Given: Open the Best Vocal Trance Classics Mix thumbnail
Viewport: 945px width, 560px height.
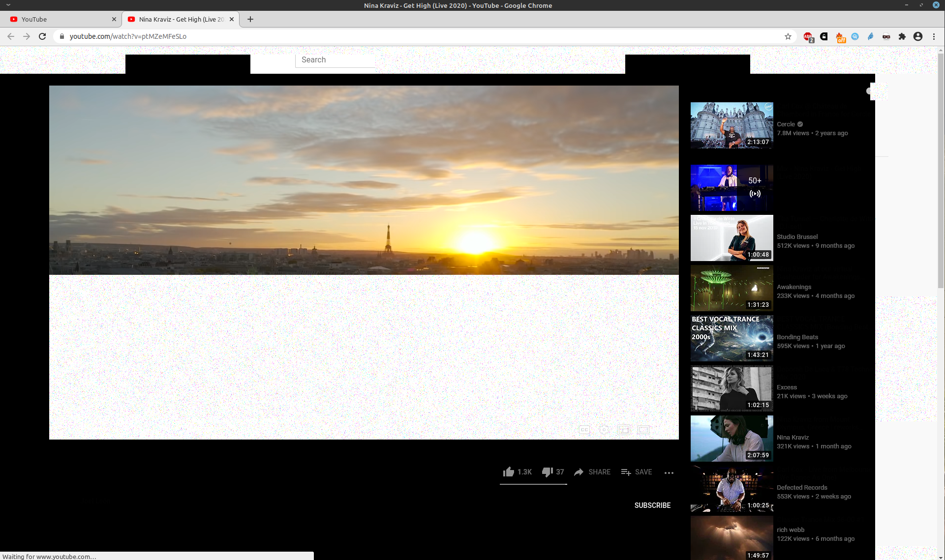Looking at the screenshot, I should point(732,338).
